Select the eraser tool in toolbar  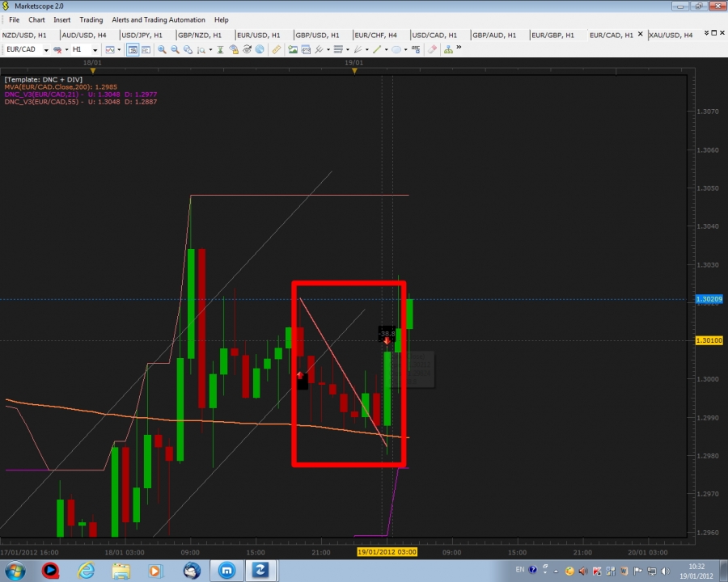pos(432,49)
